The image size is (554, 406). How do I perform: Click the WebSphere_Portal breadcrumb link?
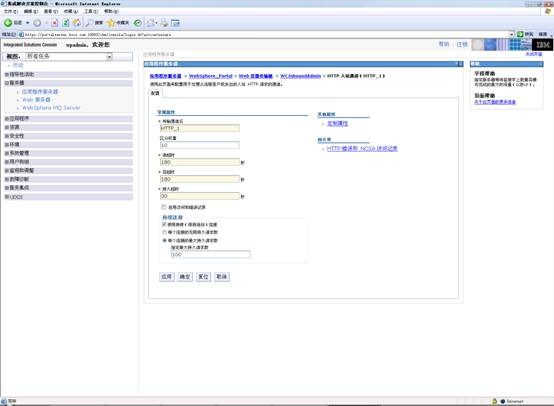click(211, 76)
